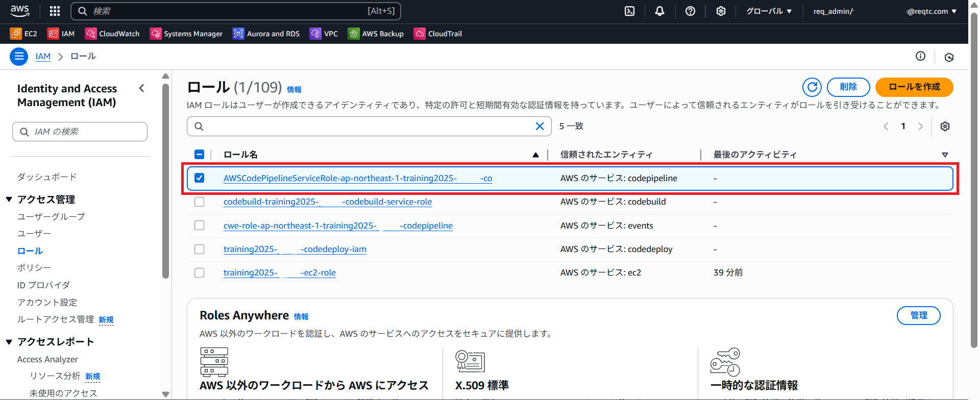Viewport: 980px width, 400px height.
Task: Go to next page of roles
Action: point(920,126)
